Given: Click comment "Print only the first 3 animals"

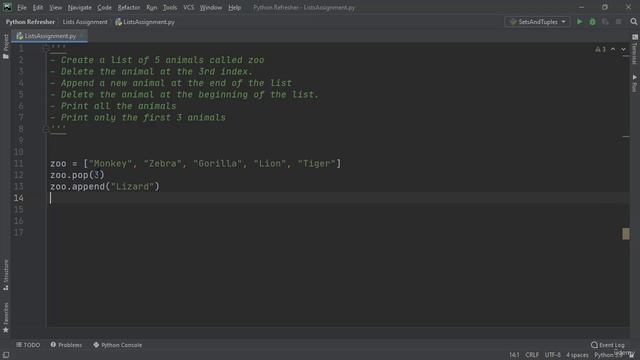Looking at the screenshot, I should [143, 118].
